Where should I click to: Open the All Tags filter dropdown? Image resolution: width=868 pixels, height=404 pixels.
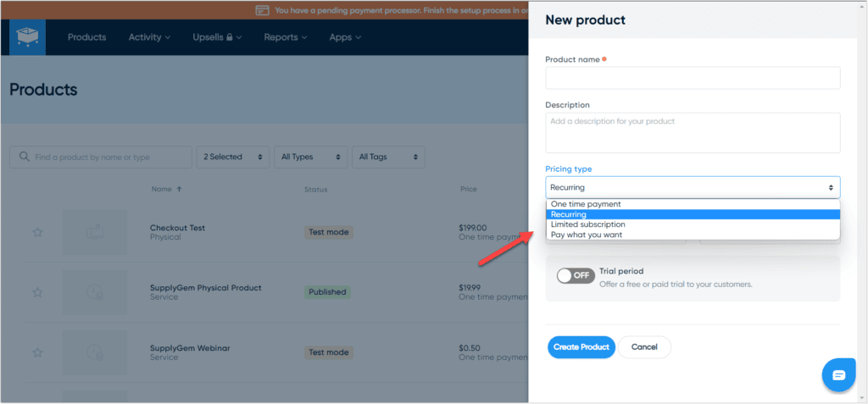(388, 158)
